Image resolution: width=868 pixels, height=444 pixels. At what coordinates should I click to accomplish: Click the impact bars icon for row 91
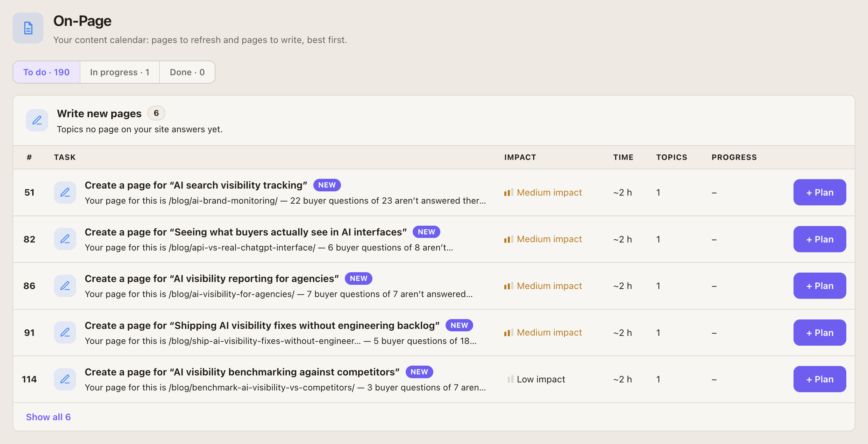point(508,332)
